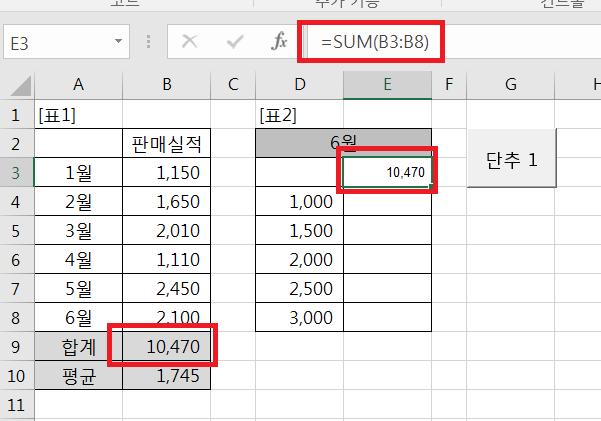Image resolution: width=601 pixels, height=421 pixels.
Task: Click the formula bar drag handle dots
Action: [x=149, y=43]
